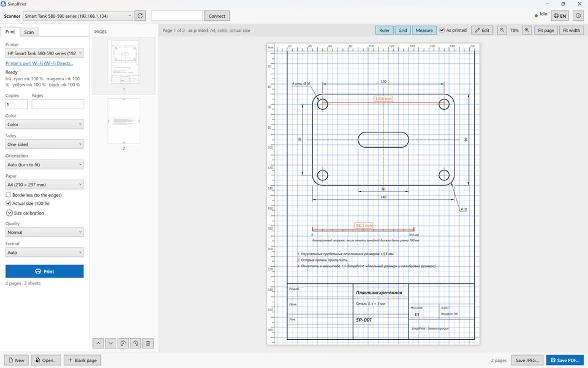The height and width of the screenshot is (368, 588).
Task: Add a Blank page
Action: tap(82, 360)
